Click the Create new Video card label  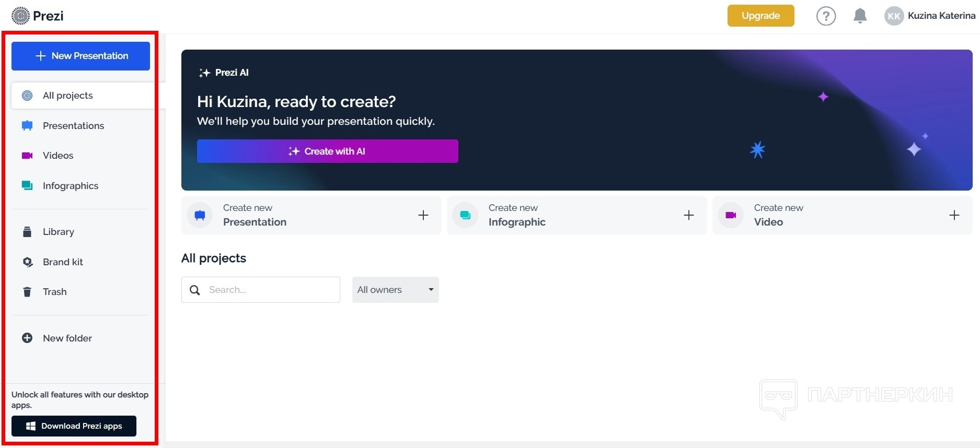[x=778, y=215]
